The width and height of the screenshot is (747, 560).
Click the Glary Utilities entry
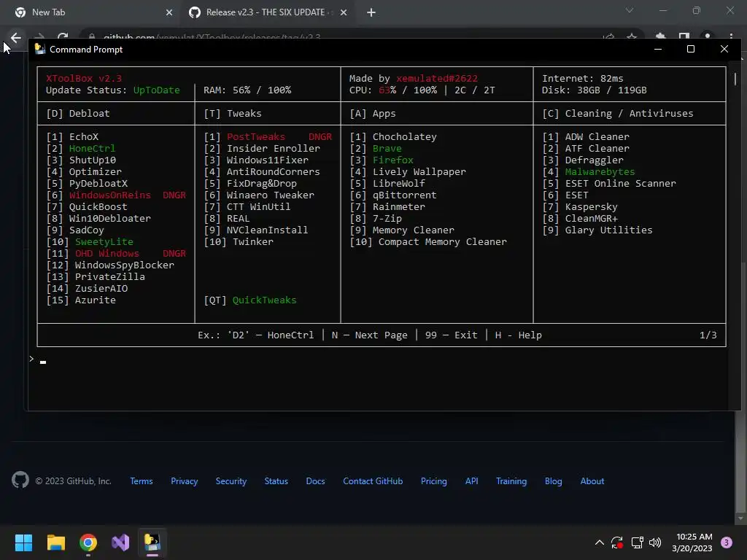[609, 230]
